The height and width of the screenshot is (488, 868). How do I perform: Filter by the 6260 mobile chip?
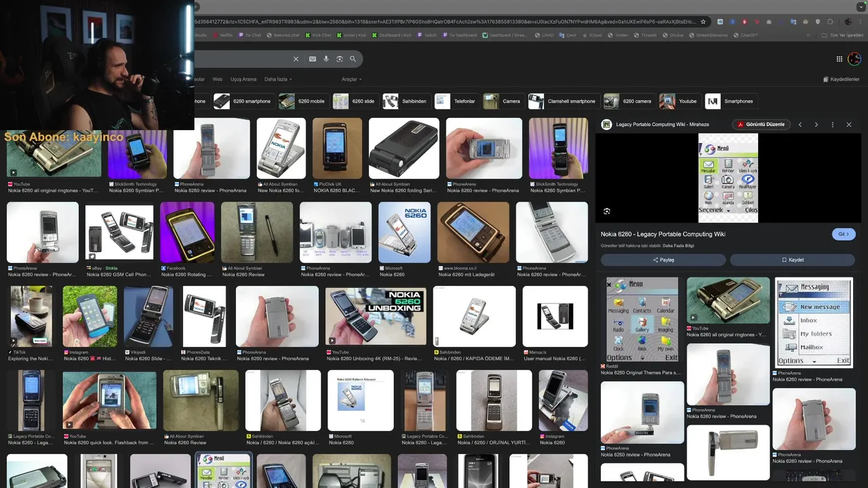click(303, 101)
